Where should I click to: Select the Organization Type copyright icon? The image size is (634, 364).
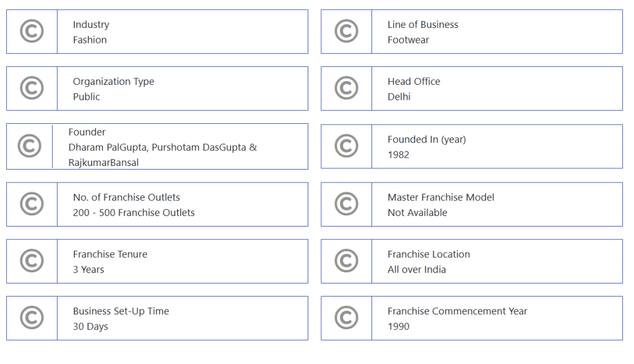(32, 89)
